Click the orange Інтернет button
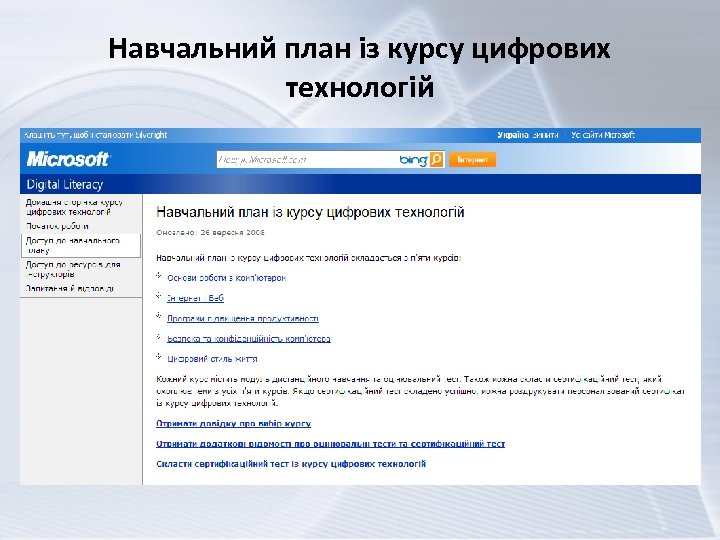Screen dimensions: 720x540 click(x=472, y=160)
